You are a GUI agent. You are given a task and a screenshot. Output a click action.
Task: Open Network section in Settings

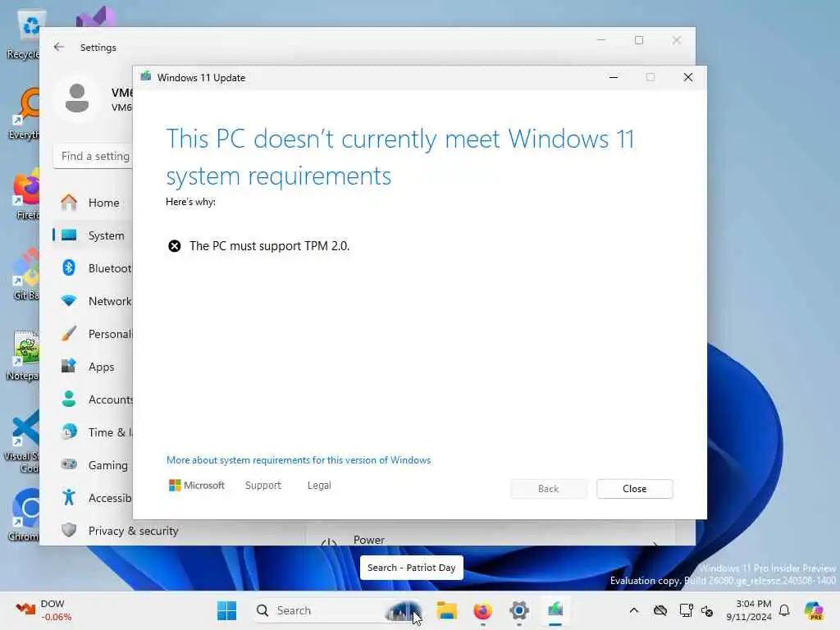tap(92, 301)
